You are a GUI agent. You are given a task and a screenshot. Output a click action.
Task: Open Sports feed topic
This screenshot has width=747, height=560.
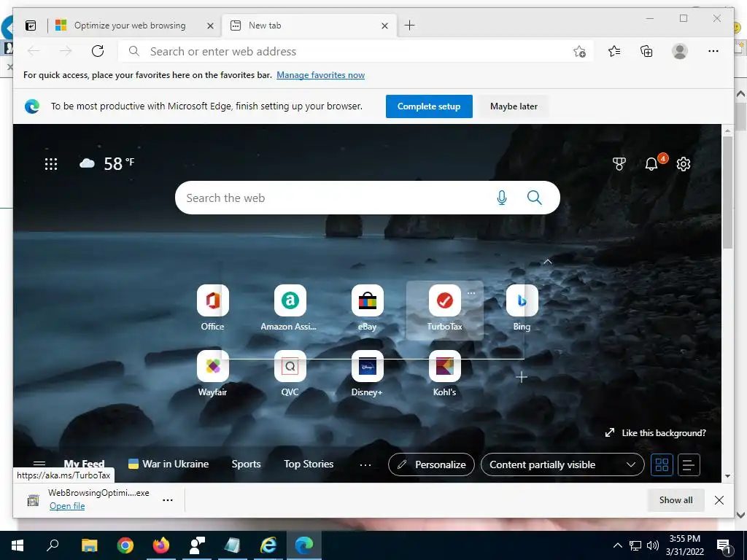click(x=246, y=464)
